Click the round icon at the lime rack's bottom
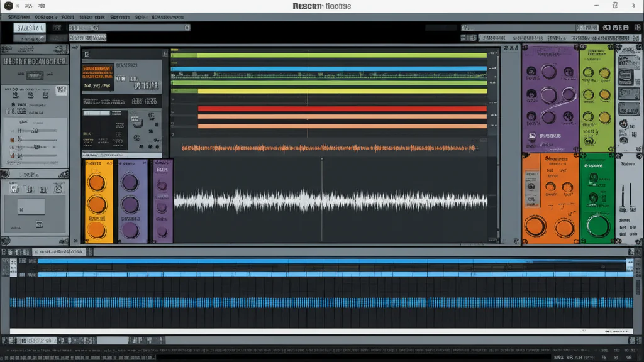Viewport: 644px width, 362px height. (590, 141)
